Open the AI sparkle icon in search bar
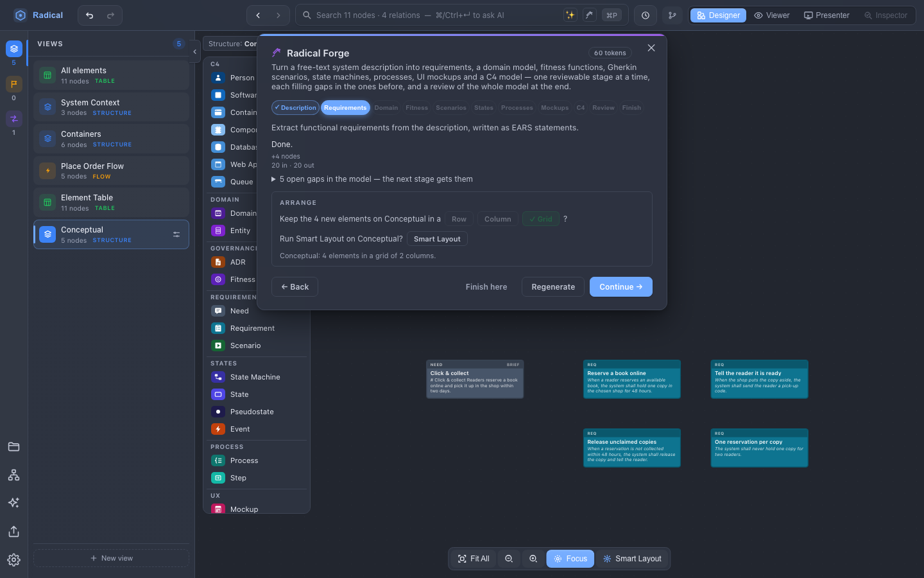Screen dimensions: 924x578 (x=570, y=15)
